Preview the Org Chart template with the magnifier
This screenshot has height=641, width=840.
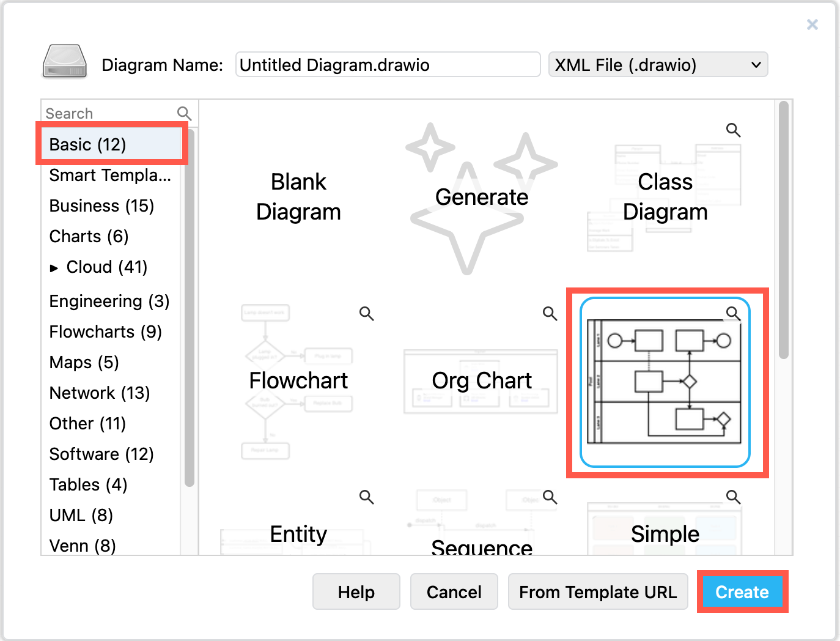(x=549, y=313)
